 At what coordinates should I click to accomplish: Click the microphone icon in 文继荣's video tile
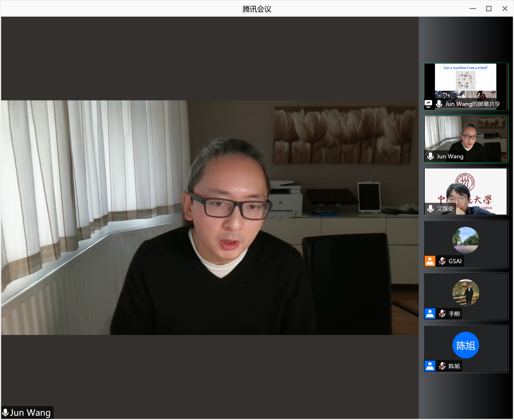point(430,208)
